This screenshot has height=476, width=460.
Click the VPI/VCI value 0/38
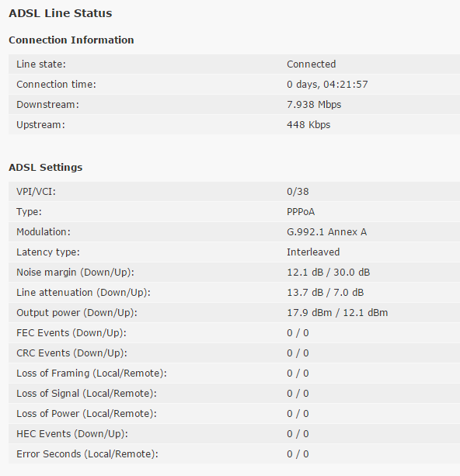[298, 192]
